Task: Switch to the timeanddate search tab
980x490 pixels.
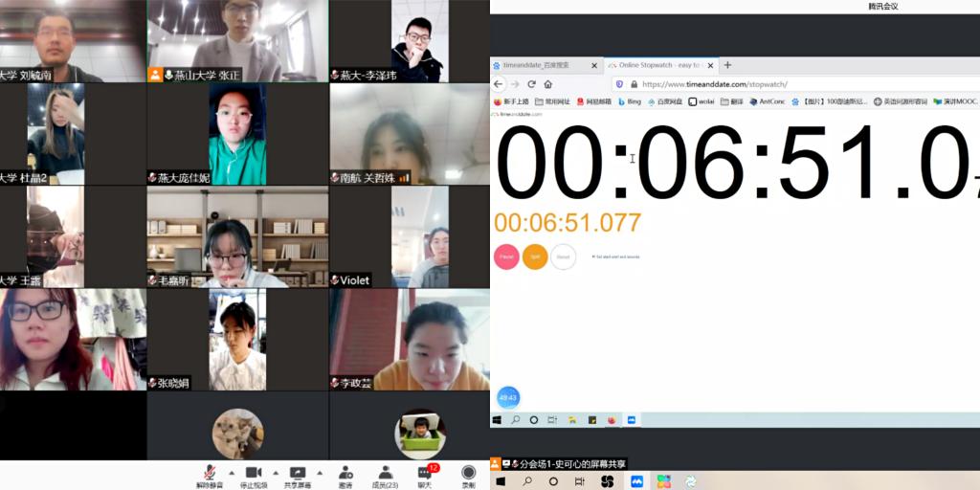Action: 542,65
